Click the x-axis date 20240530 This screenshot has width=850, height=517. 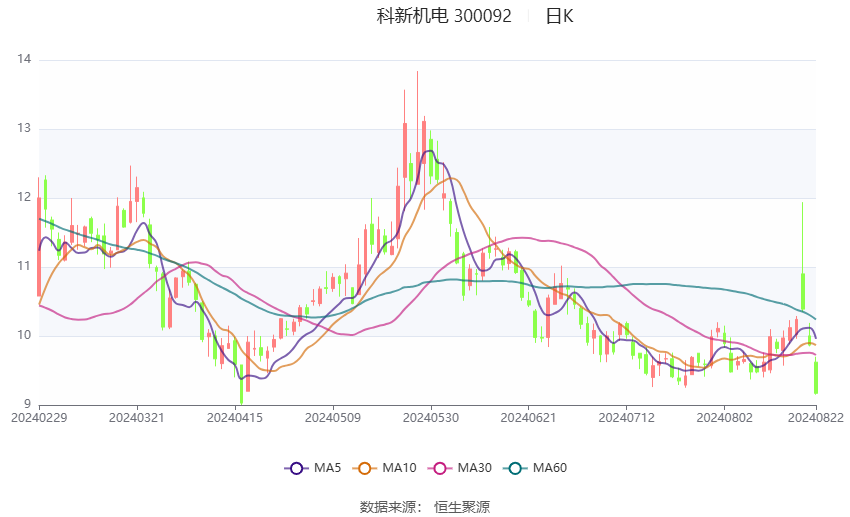click(431, 418)
